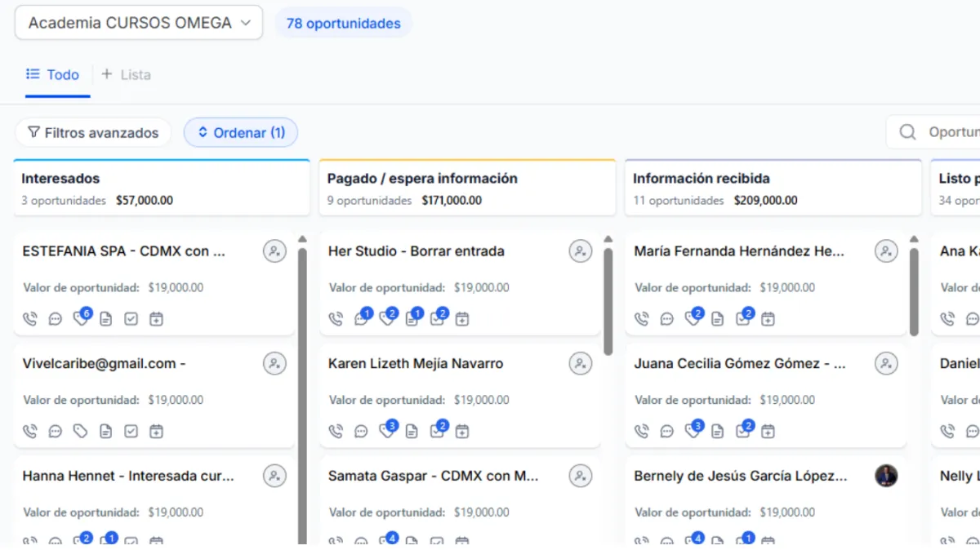Click the $171,000.00 column total

pyautogui.click(x=452, y=201)
